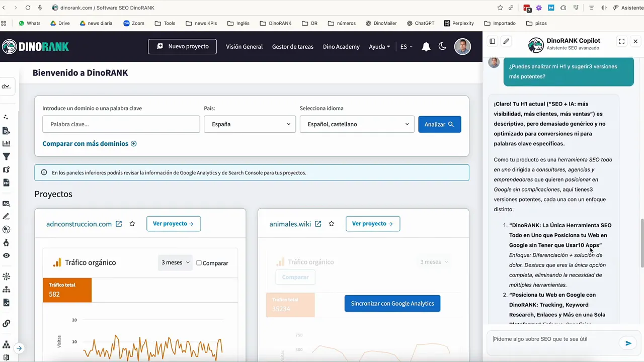Expand the 3 meses period dropdown
Viewport: 644px width, 362px height.
(x=175, y=262)
